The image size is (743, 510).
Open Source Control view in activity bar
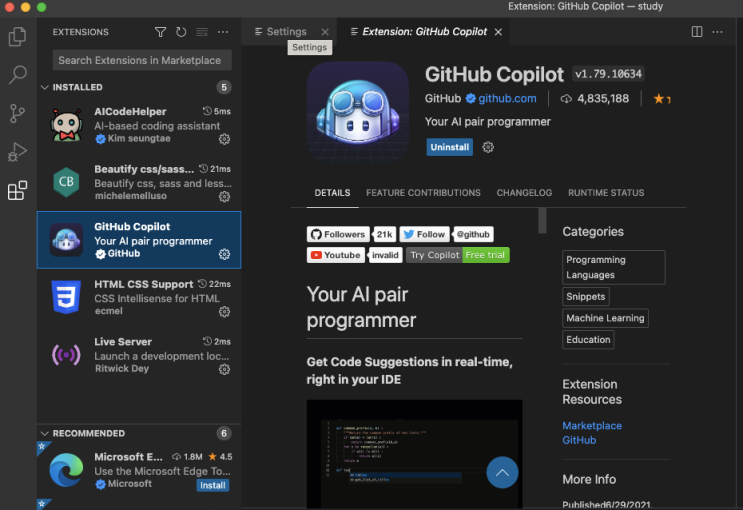[x=18, y=113]
